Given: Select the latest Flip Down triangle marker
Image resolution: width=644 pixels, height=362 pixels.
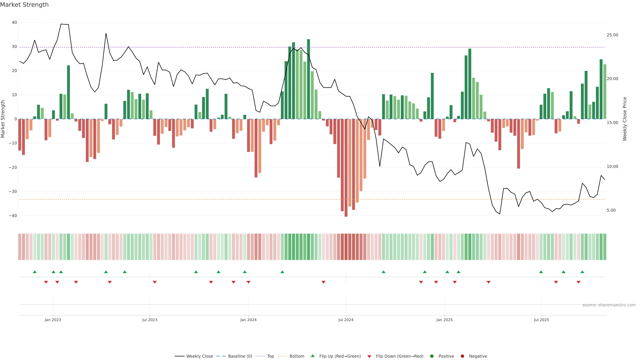Looking at the screenshot, I should coord(578,282).
